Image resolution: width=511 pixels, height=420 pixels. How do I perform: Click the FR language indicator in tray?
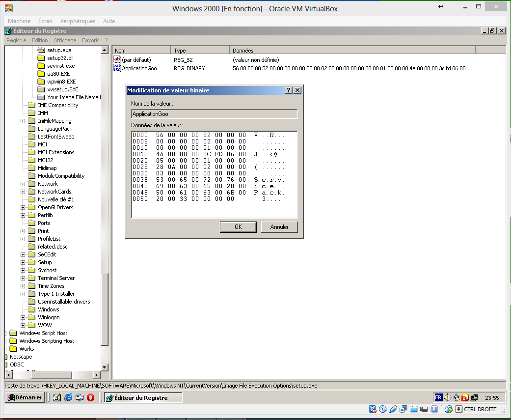[x=438, y=397]
